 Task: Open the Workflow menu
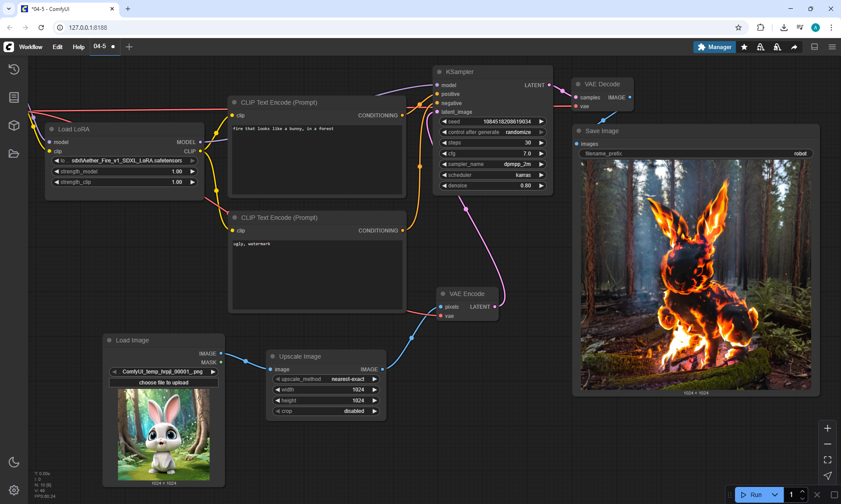coord(31,47)
